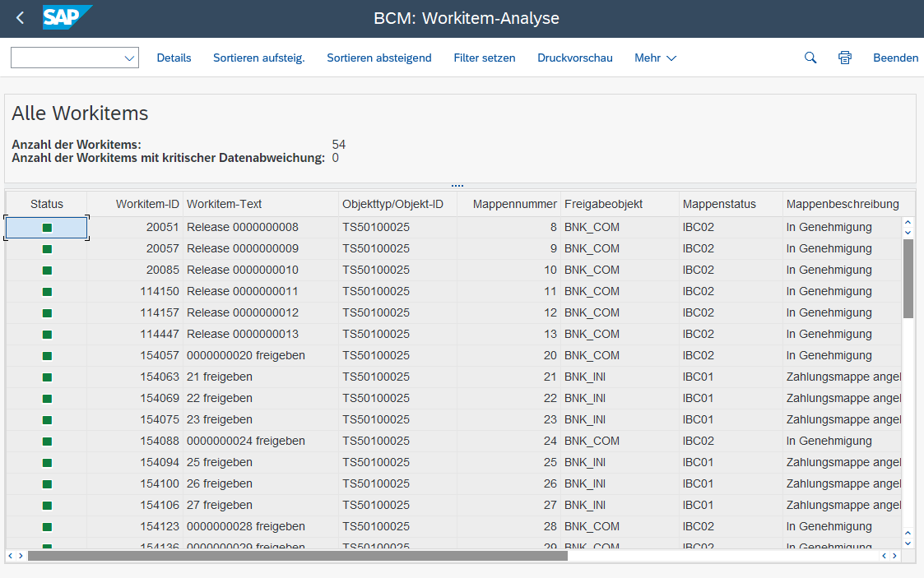Open Druckvorschau print preview

point(575,58)
